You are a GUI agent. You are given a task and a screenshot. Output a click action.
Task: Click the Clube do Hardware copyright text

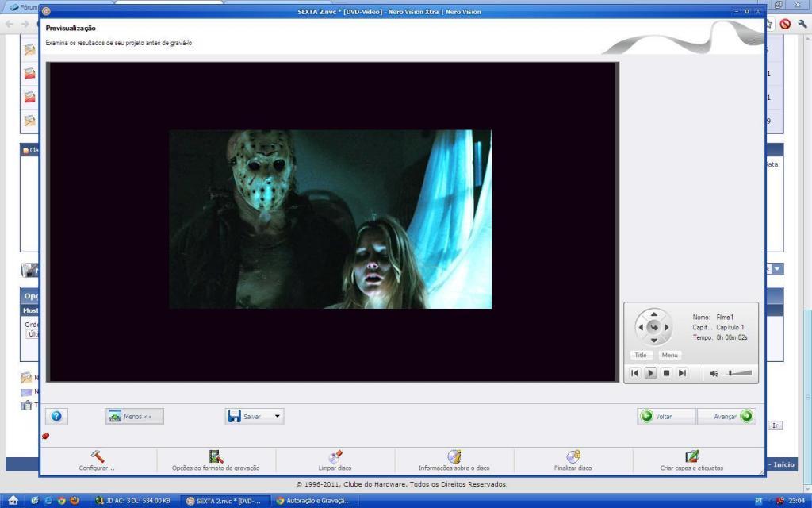point(402,484)
